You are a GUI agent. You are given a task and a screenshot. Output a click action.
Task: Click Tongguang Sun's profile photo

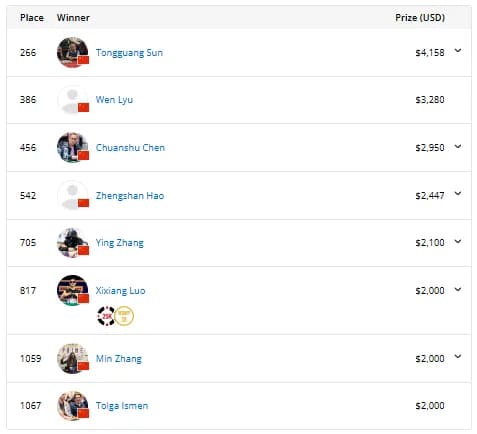(73, 53)
